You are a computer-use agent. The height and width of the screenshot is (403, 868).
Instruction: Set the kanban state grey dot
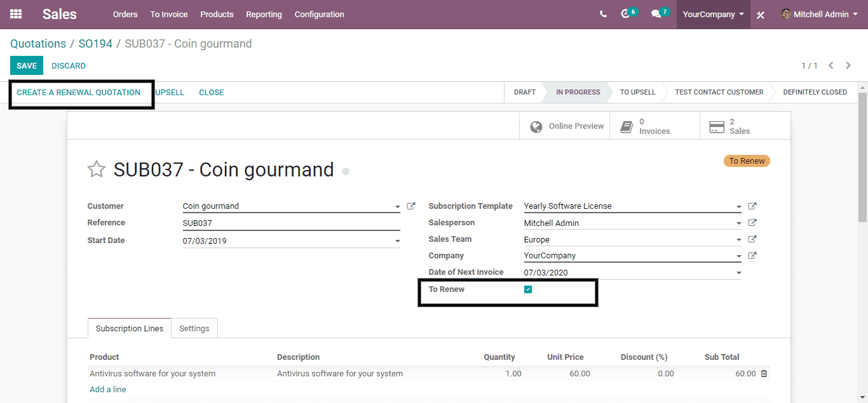[x=346, y=171]
